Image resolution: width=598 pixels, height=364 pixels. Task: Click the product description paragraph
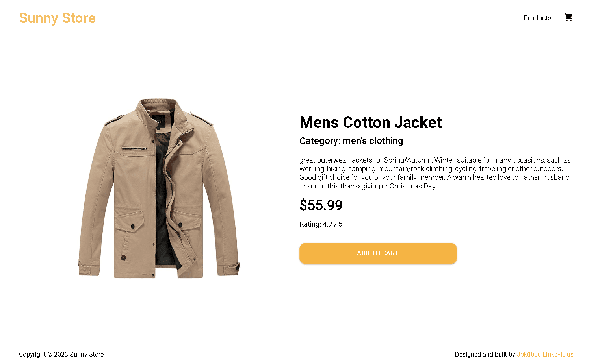click(435, 173)
